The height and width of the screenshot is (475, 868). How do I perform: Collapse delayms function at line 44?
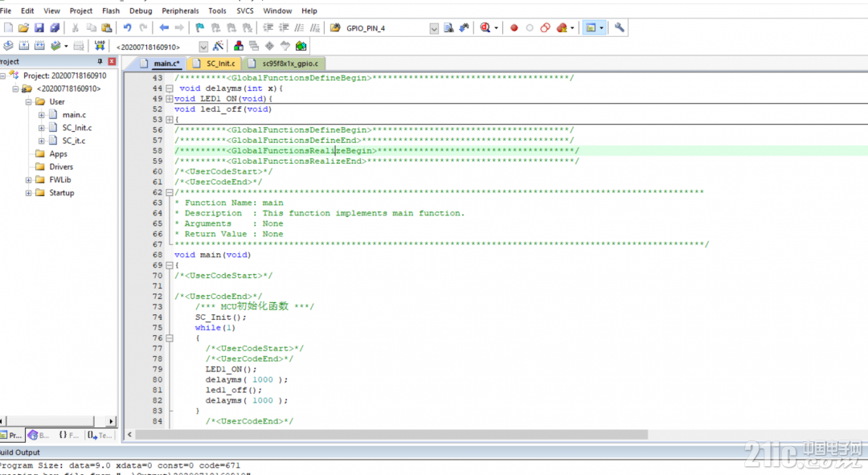tap(170, 88)
